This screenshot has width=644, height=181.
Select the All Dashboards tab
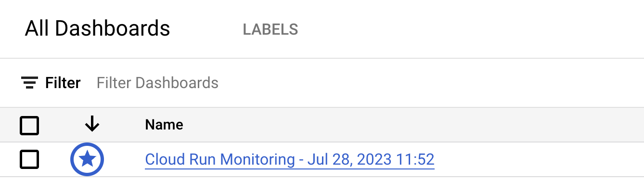(98, 29)
